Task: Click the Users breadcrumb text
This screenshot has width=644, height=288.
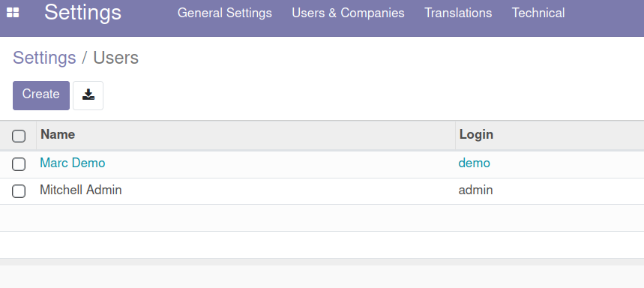Action: [x=115, y=58]
